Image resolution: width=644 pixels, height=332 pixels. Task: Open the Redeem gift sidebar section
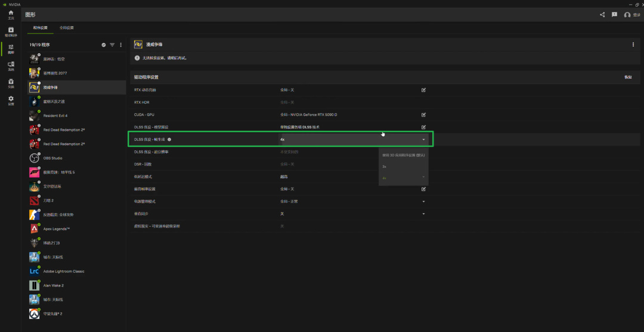coord(11,82)
